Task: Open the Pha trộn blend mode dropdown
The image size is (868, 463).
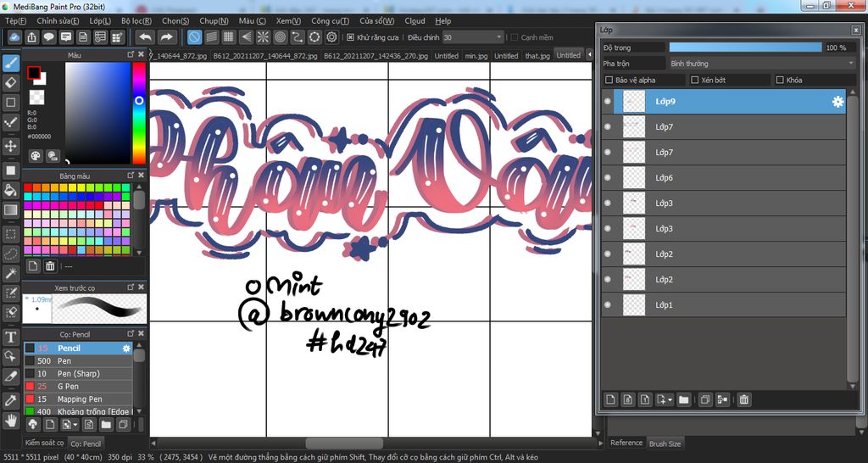Action: pos(762,64)
